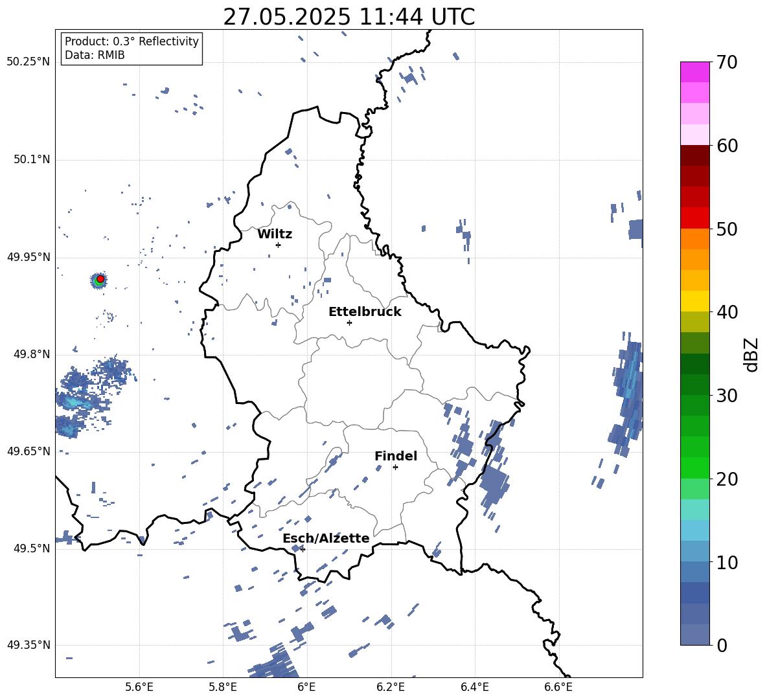Image resolution: width=767 pixels, height=700 pixels.
Task: Click the 60 value on the colorbar
Action: coord(726,146)
